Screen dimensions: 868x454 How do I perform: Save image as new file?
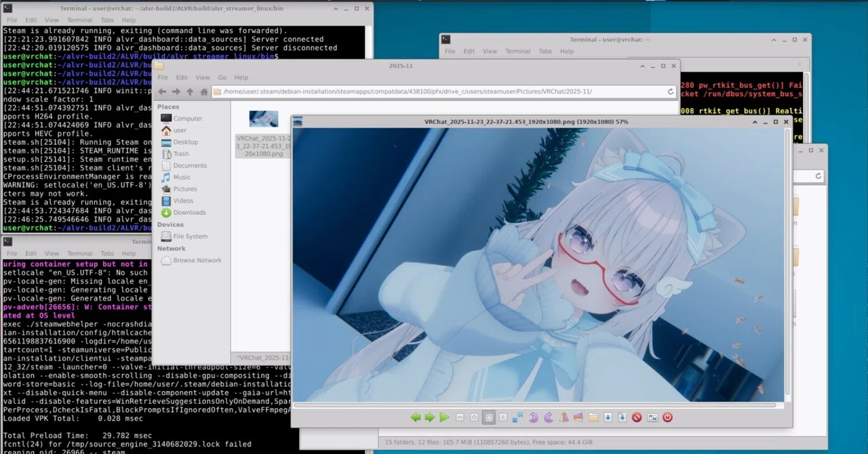pos(623,417)
